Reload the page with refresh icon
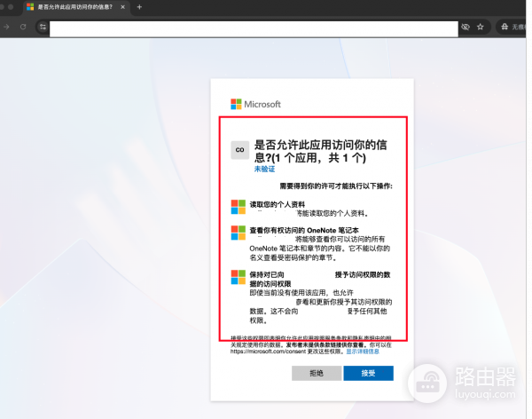 (x=23, y=27)
